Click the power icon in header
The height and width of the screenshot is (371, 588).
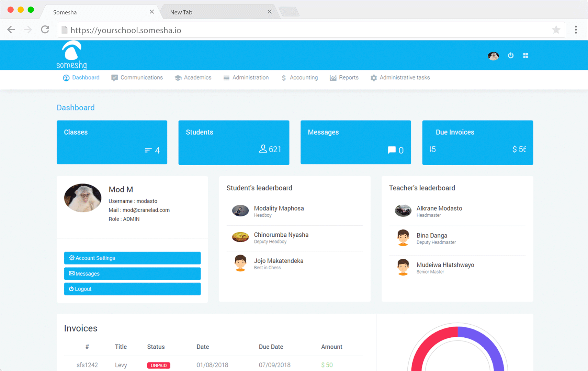[x=511, y=55]
